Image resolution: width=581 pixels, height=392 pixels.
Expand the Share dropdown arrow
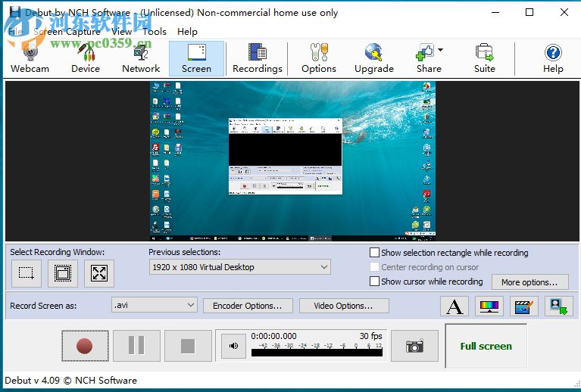[440, 50]
